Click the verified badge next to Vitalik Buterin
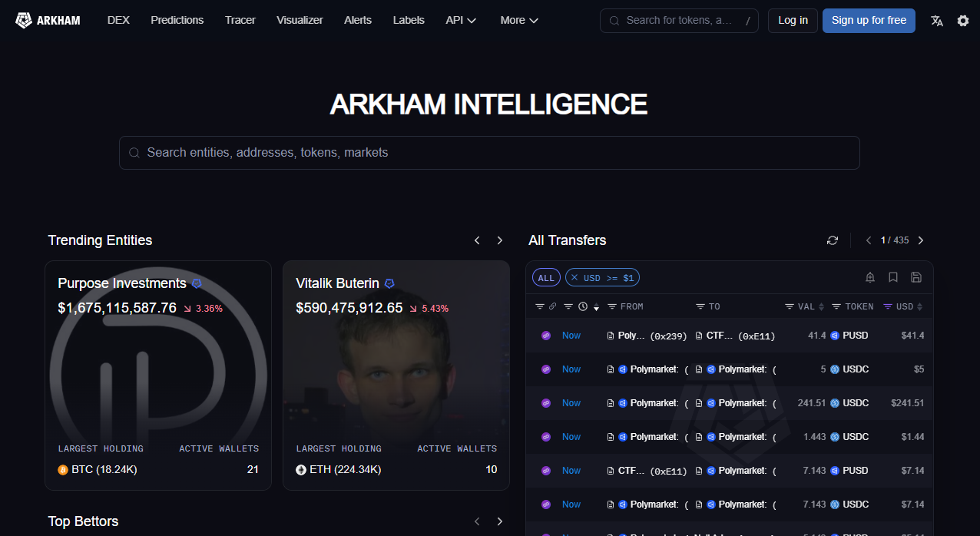Image resolution: width=980 pixels, height=536 pixels. 389,283
